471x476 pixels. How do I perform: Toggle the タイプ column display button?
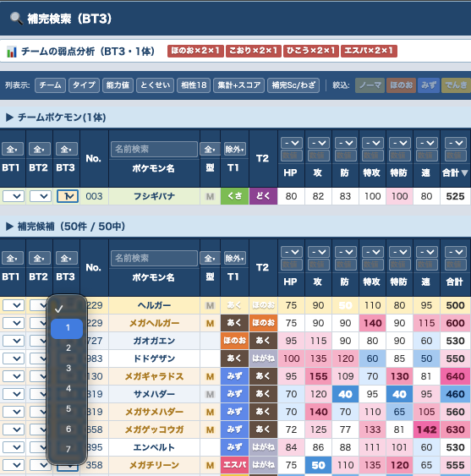click(84, 85)
